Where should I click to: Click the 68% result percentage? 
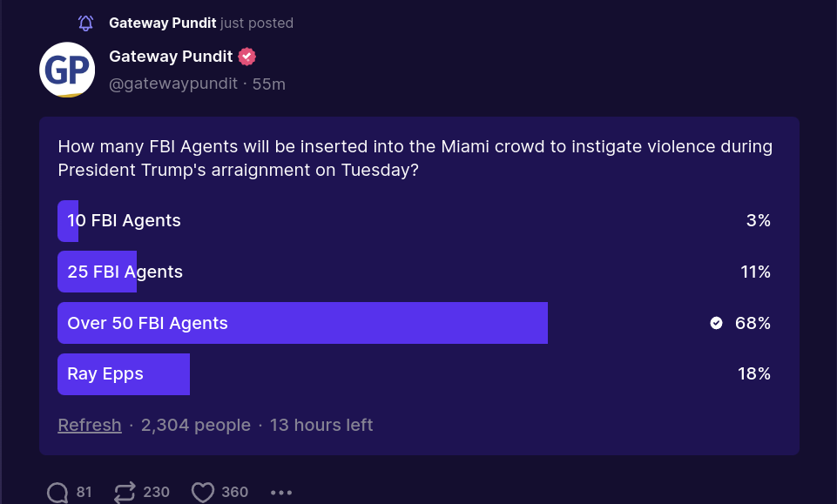(753, 323)
